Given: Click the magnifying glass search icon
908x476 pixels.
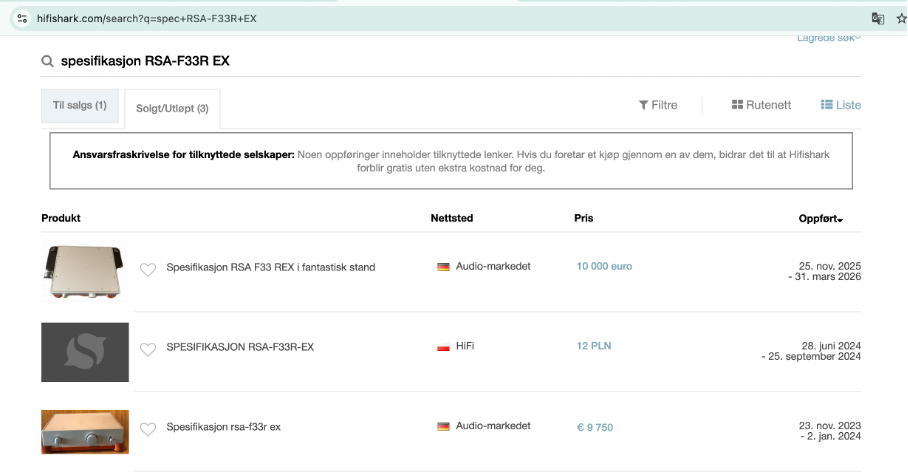Looking at the screenshot, I should point(47,61).
